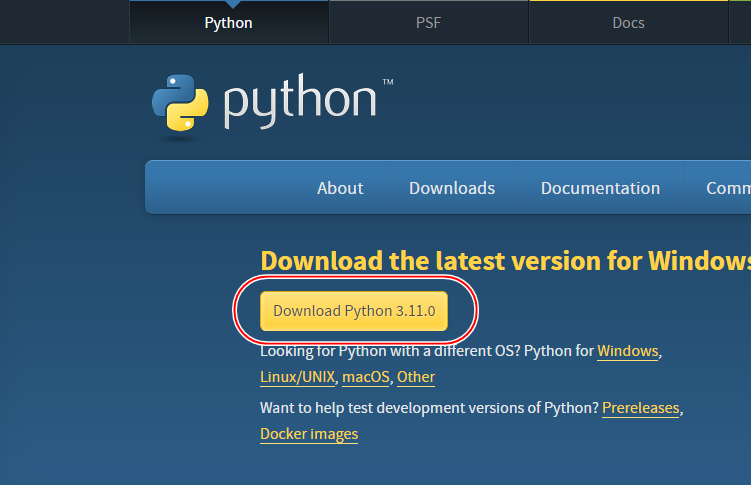Open the Documentation menu
Viewport: 751px width, 485px height.
coord(600,188)
